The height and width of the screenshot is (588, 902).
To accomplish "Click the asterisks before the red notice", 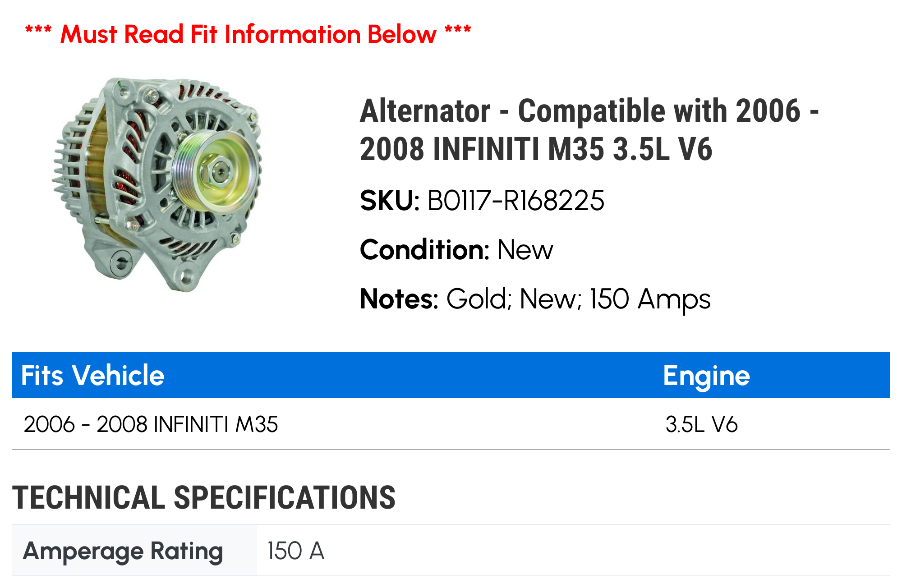I will click(x=38, y=31).
